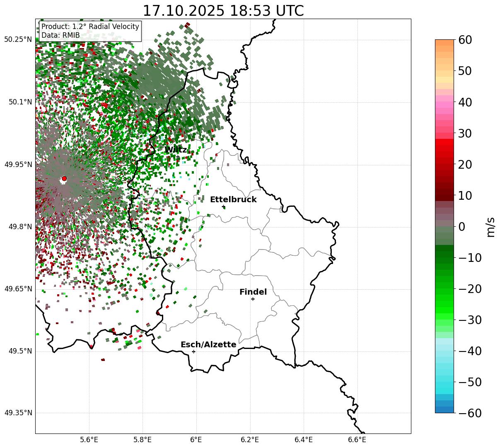Click the 5.8°E longitude label
Image resolution: width=500 pixels, height=448 pixels.
tap(143, 439)
